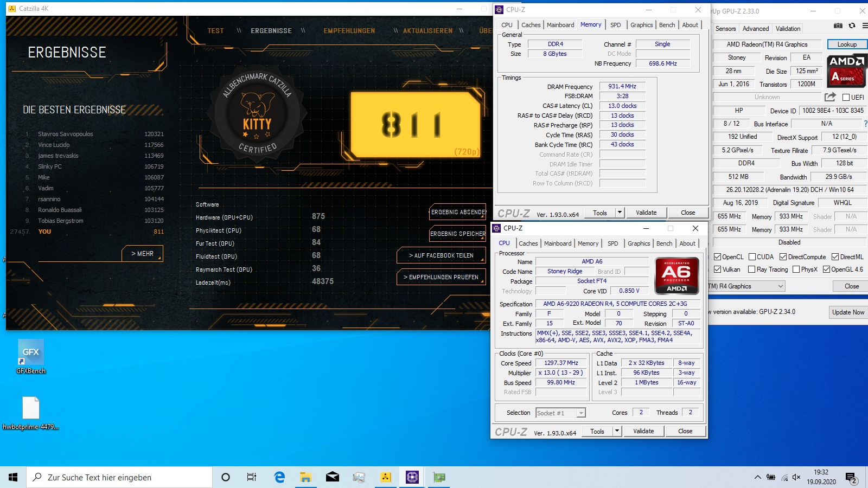Expand the Tools dropdown arrow in the CPU-Z Memory window
The image size is (868, 488).
click(620, 213)
